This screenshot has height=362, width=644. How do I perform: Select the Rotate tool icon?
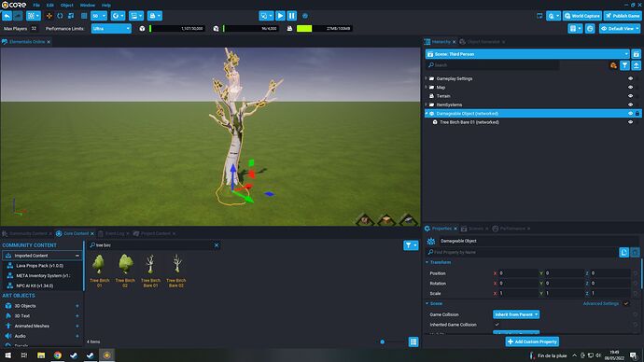tap(60, 16)
